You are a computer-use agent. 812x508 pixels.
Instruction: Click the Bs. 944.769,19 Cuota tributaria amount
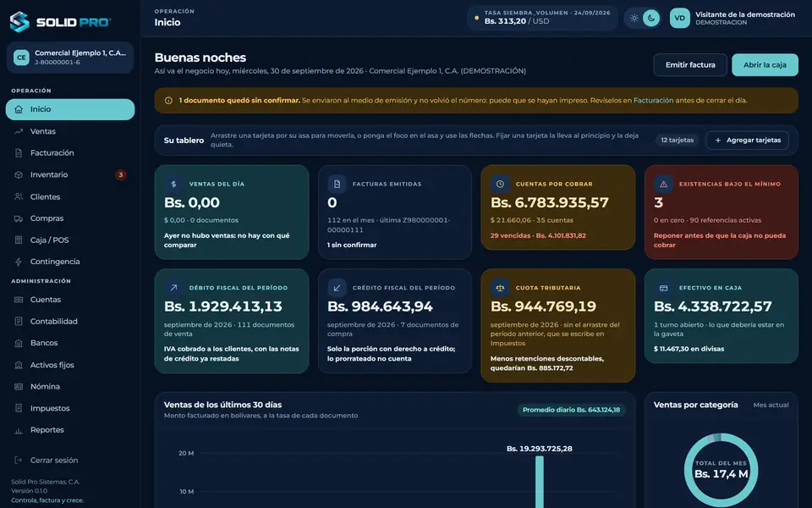point(543,306)
